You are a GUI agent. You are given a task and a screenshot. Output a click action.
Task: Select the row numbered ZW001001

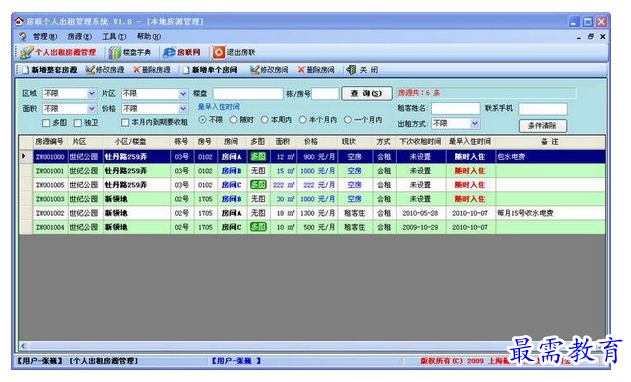tap(312, 171)
